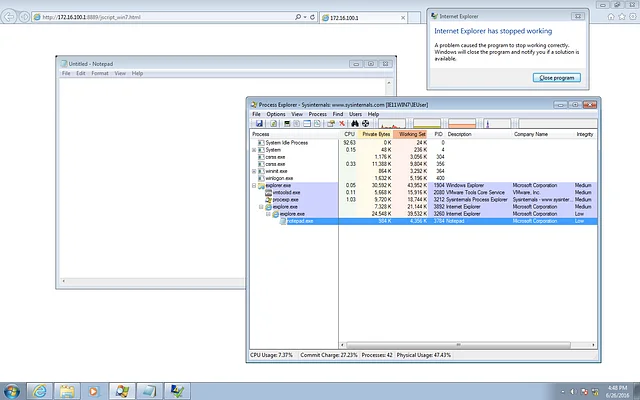Open the Users menu in Process Explorer
Screen dimensions: 640x400
[x=355, y=114]
